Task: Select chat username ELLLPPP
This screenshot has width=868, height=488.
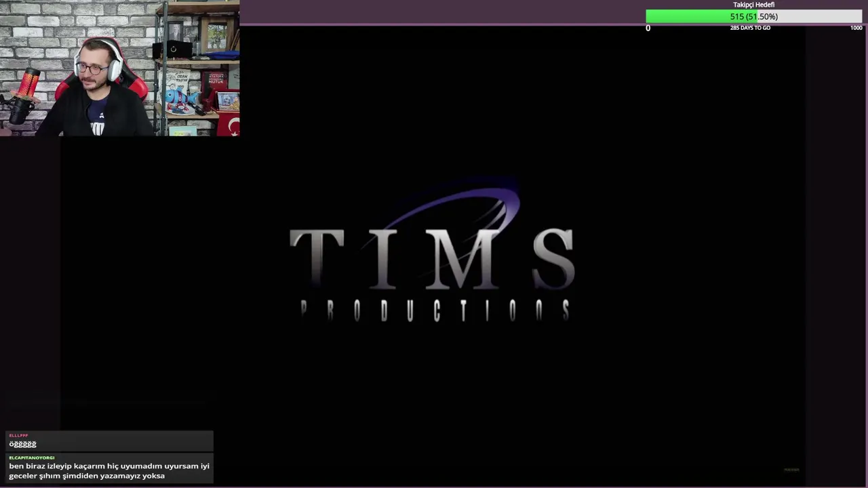Action: [19, 435]
